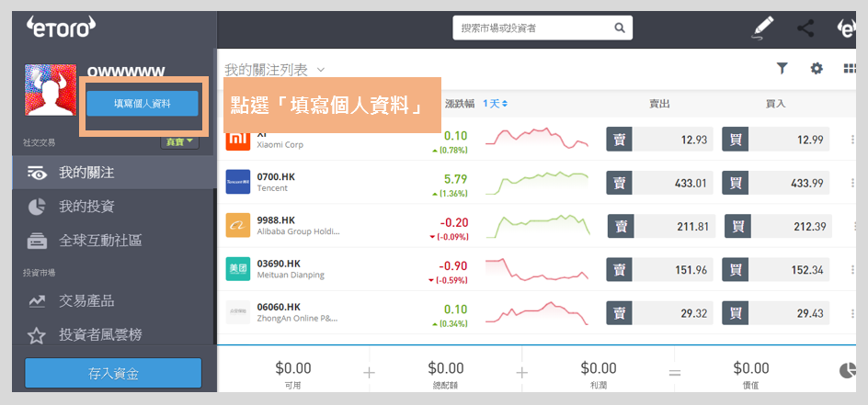Viewport: 868px width, 405px height.
Task: Click the 漲跌幅 column header
Action: (460, 104)
